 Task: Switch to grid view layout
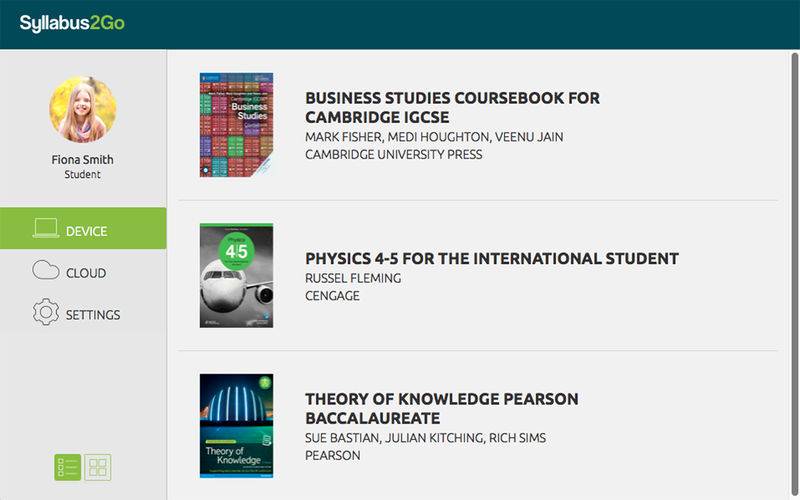click(98, 467)
